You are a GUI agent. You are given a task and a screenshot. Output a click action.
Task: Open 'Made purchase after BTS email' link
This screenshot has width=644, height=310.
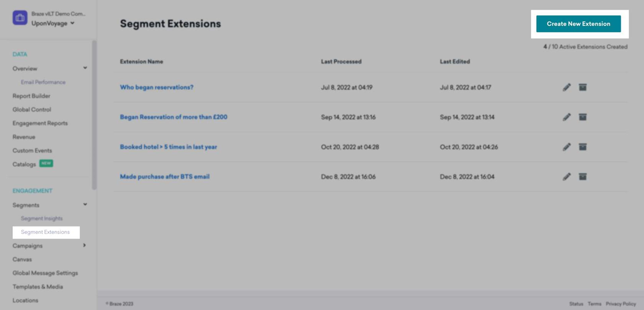click(165, 177)
